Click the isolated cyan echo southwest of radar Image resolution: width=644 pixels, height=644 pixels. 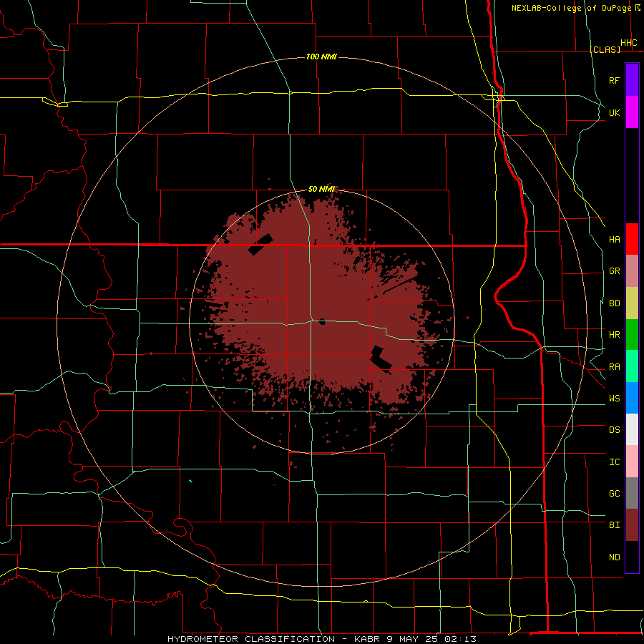(190, 481)
